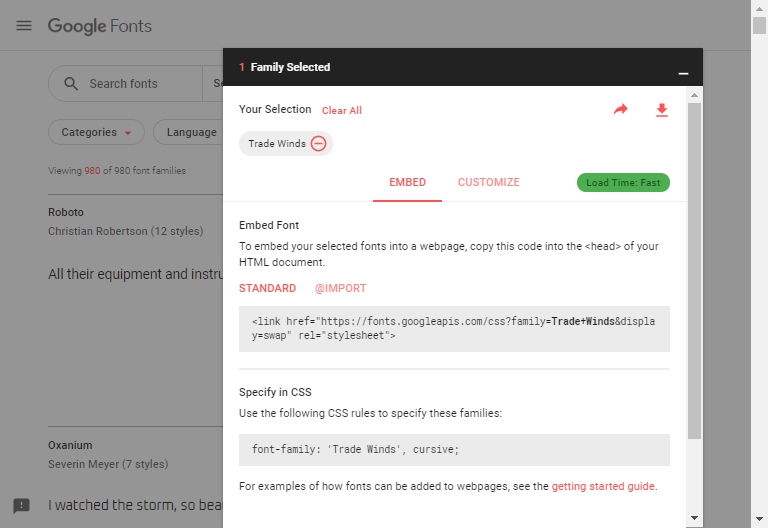This screenshot has width=768, height=528.
Task: Click drawer scrollbar up arrow
Action: pyautogui.click(x=694, y=95)
